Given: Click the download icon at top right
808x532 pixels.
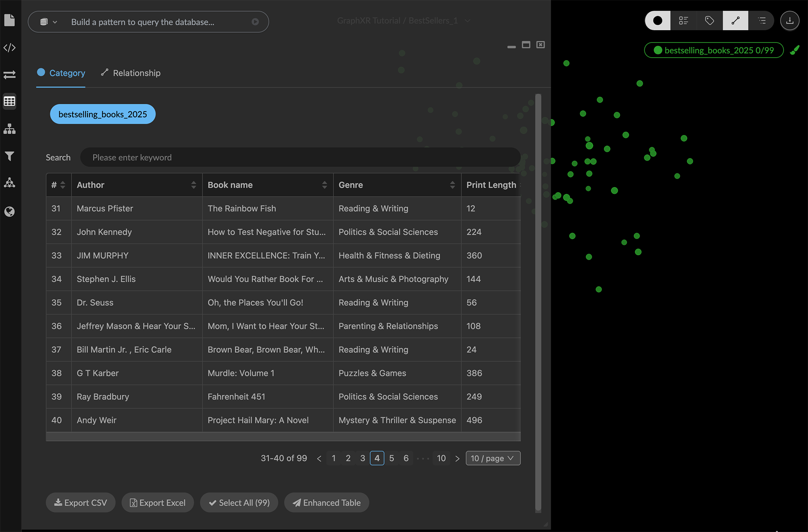Looking at the screenshot, I should click(x=789, y=21).
